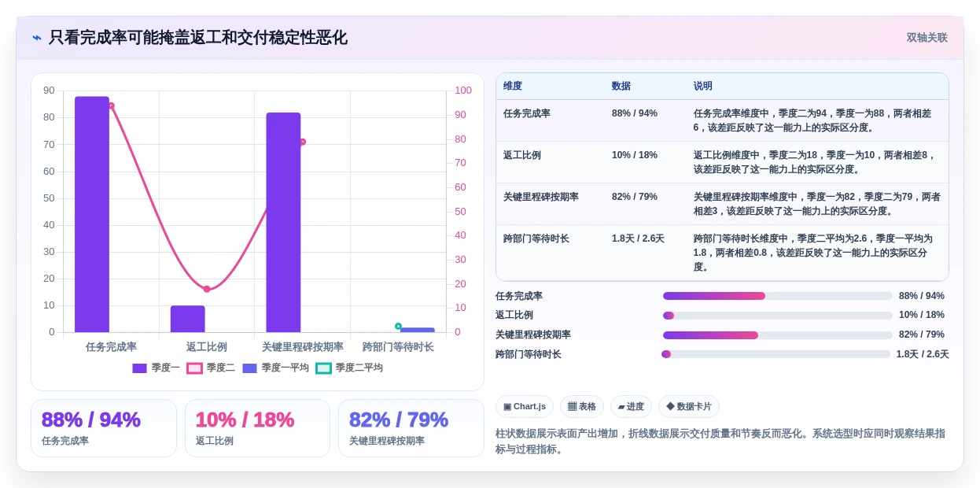Viewport: 980px width, 488px height.
Task: Click the 数据 column header
Action: point(621,87)
